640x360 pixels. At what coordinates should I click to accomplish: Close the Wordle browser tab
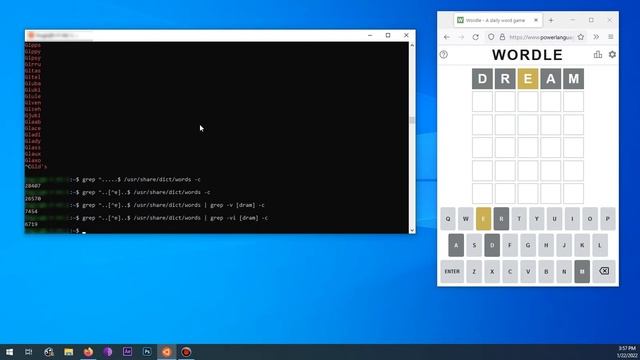(536, 20)
